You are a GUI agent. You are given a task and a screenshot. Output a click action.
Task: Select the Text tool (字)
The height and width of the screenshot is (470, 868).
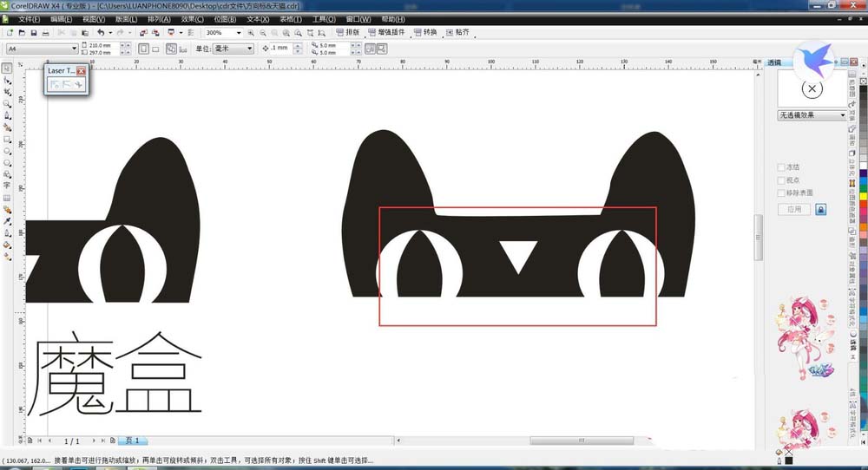coord(7,186)
